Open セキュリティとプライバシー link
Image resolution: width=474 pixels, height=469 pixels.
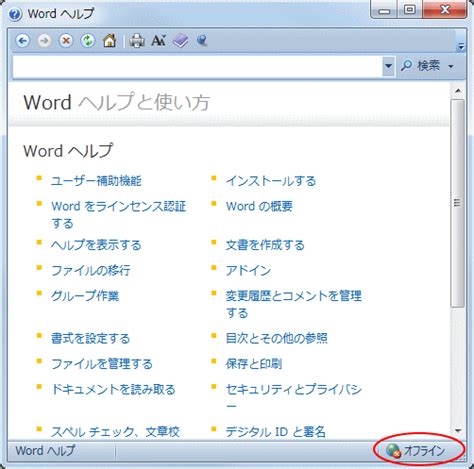tap(294, 397)
